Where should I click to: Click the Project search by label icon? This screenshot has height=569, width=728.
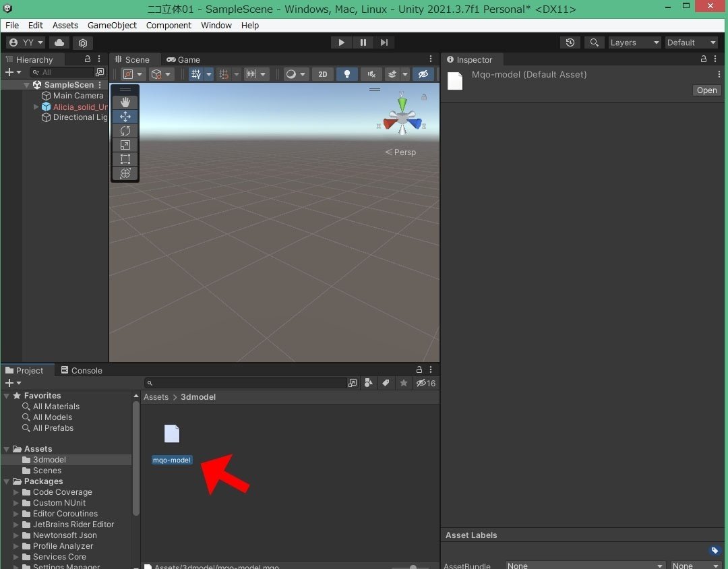[386, 383]
